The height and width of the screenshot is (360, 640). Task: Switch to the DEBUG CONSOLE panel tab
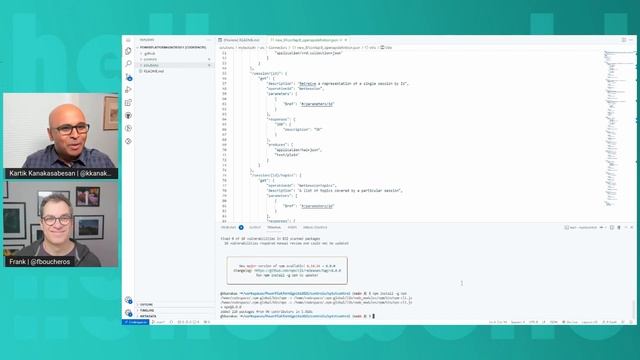315,227
